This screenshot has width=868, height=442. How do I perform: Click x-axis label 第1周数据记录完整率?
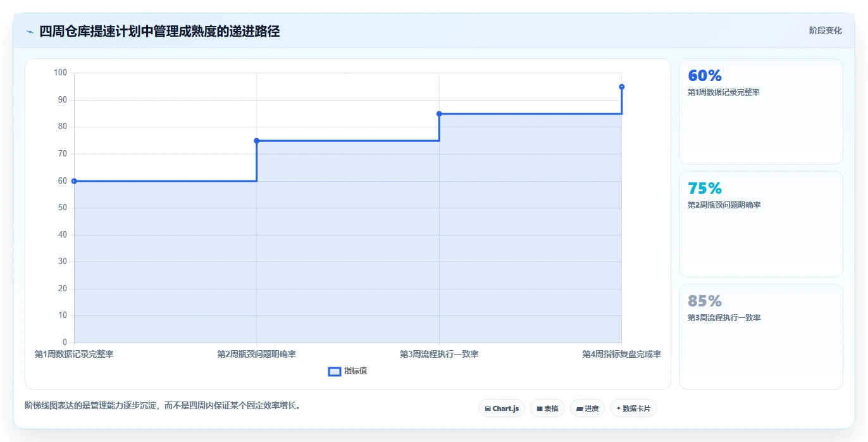(74, 354)
